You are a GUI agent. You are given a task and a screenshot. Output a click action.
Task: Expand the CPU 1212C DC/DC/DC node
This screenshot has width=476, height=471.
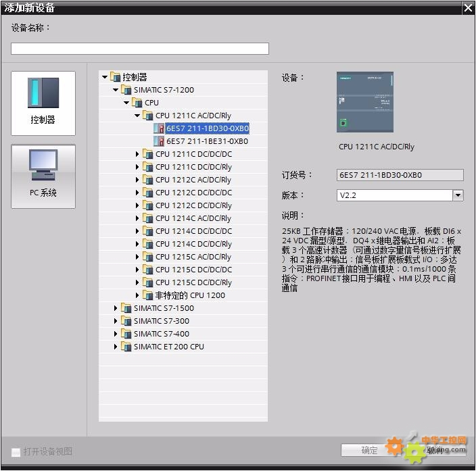click(137, 193)
